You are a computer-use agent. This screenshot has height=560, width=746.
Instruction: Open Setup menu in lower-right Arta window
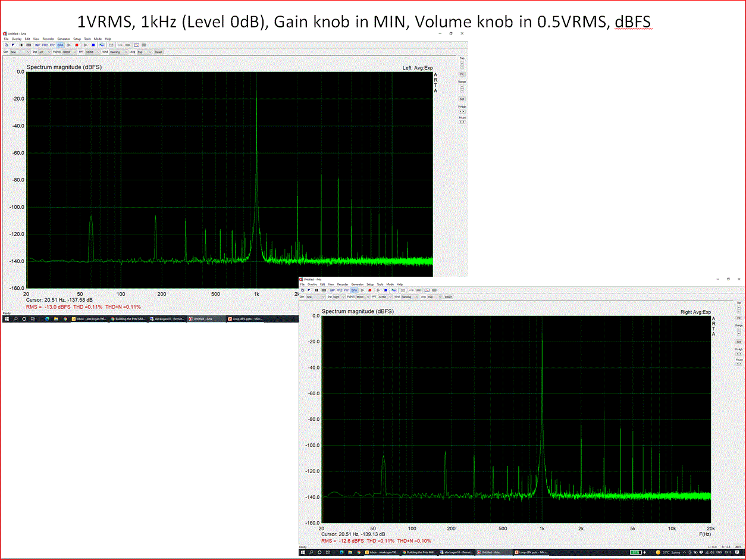(370, 284)
